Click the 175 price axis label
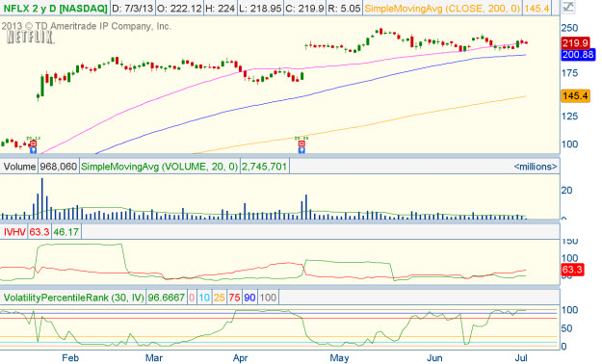Viewport: 602px width, 364px height. point(569,73)
